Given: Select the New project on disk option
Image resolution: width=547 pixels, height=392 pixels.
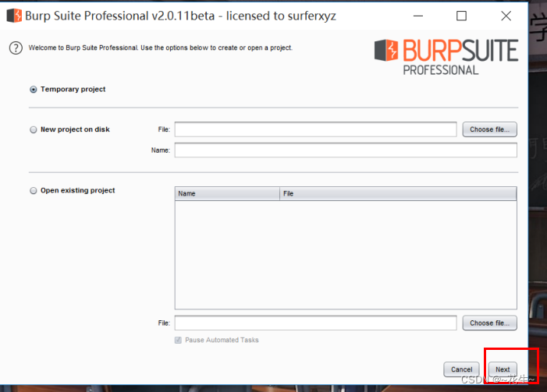Looking at the screenshot, I should [33, 129].
